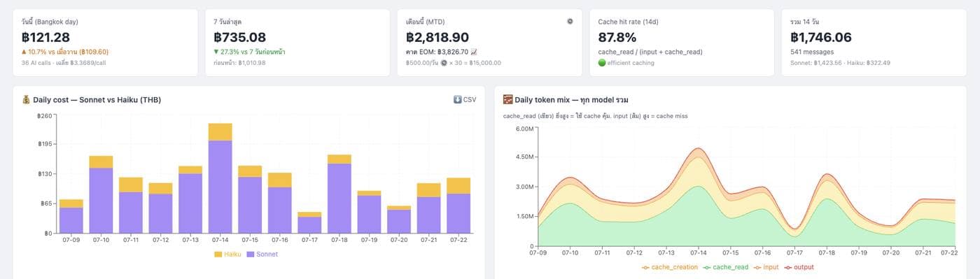Select the 07-14 cost bar
The image size is (980, 279).
click(220, 178)
